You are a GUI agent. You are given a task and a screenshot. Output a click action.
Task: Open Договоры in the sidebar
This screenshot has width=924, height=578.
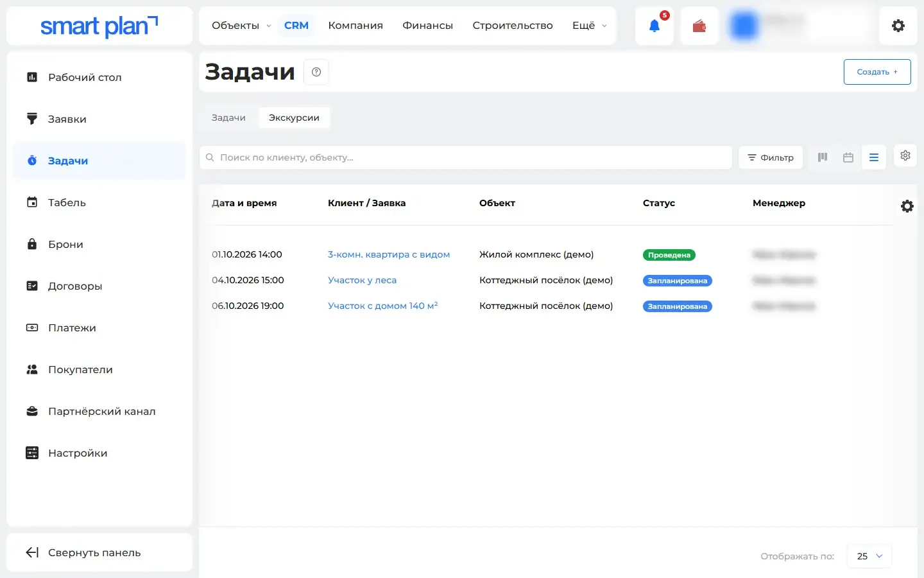99,286
